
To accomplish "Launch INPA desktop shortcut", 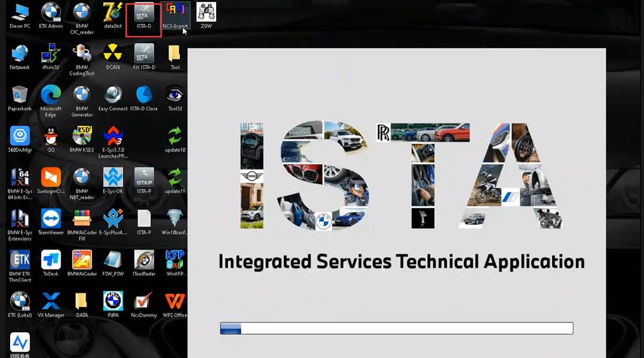I will click(113, 305).
